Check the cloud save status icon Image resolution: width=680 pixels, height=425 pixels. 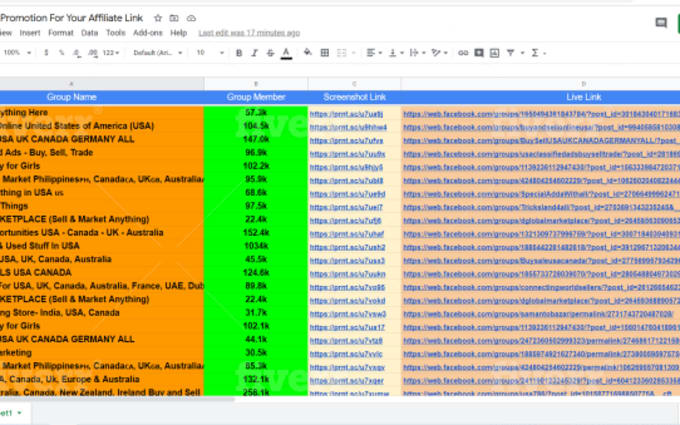pos(191,18)
